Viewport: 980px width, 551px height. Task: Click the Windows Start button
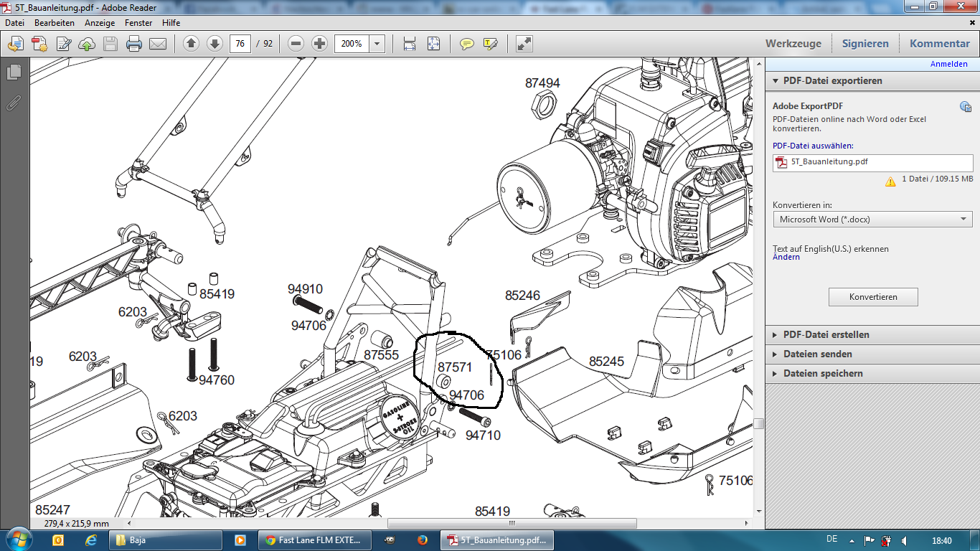click(x=17, y=540)
